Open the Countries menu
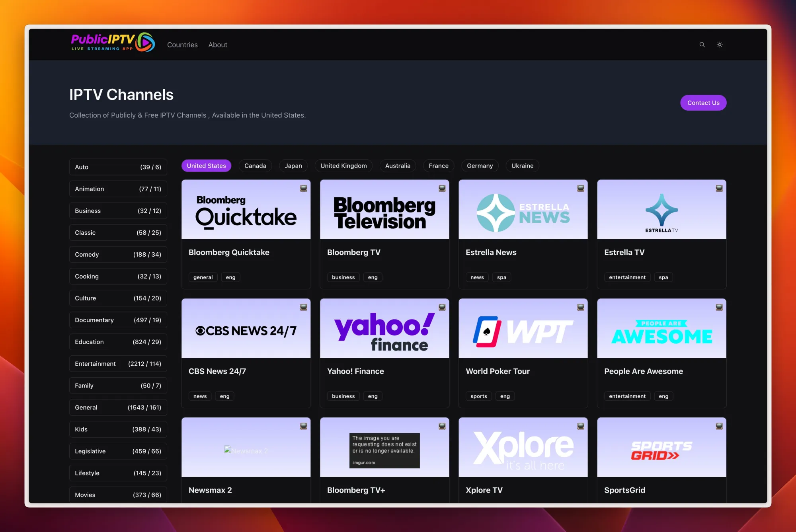796x532 pixels. 182,45
